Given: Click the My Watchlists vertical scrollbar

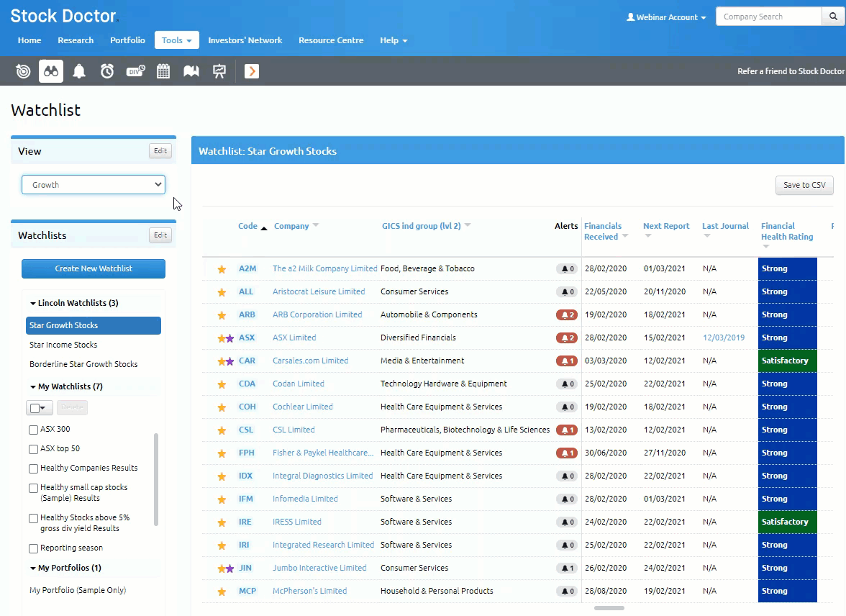Looking at the screenshot, I should pos(157,479).
